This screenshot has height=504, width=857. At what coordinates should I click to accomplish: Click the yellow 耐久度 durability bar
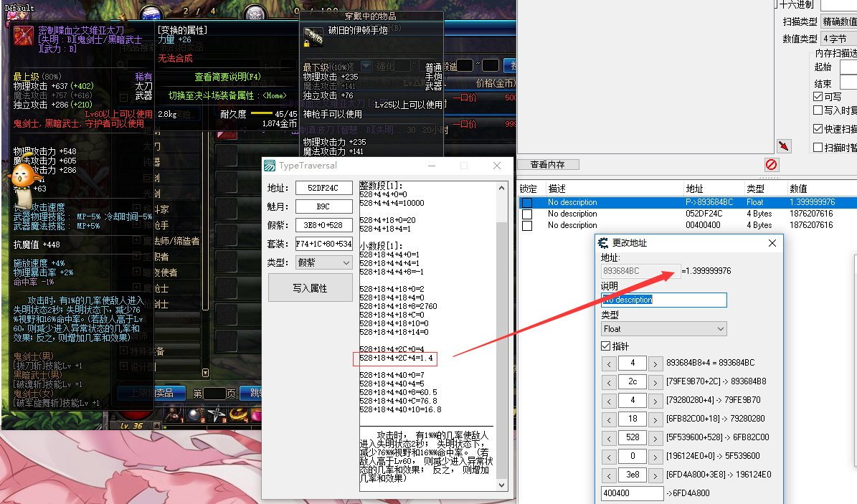[261, 114]
